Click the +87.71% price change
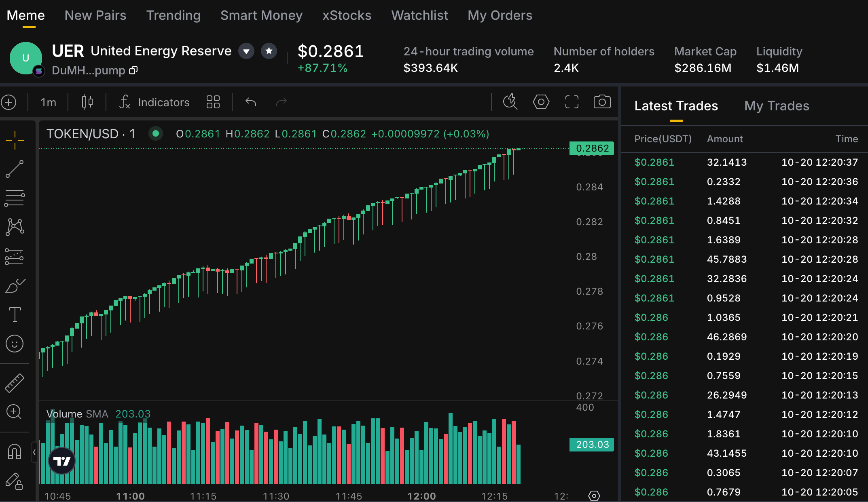 (322, 68)
